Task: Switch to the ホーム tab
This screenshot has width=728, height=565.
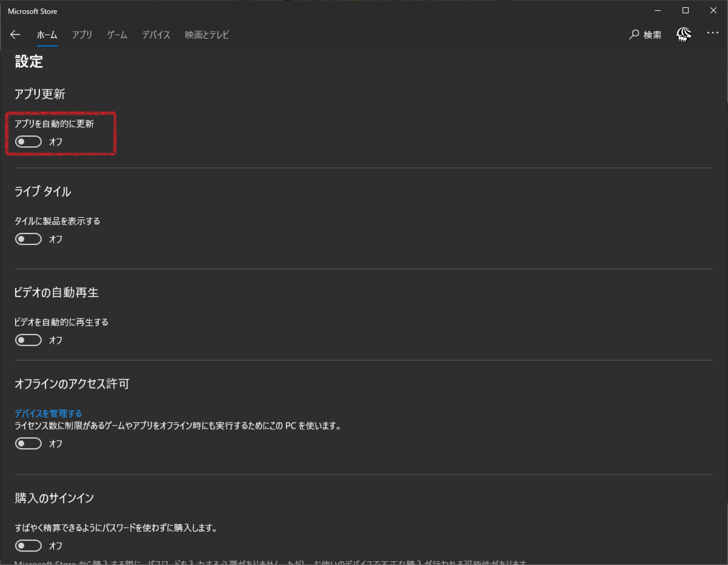Action: (47, 35)
